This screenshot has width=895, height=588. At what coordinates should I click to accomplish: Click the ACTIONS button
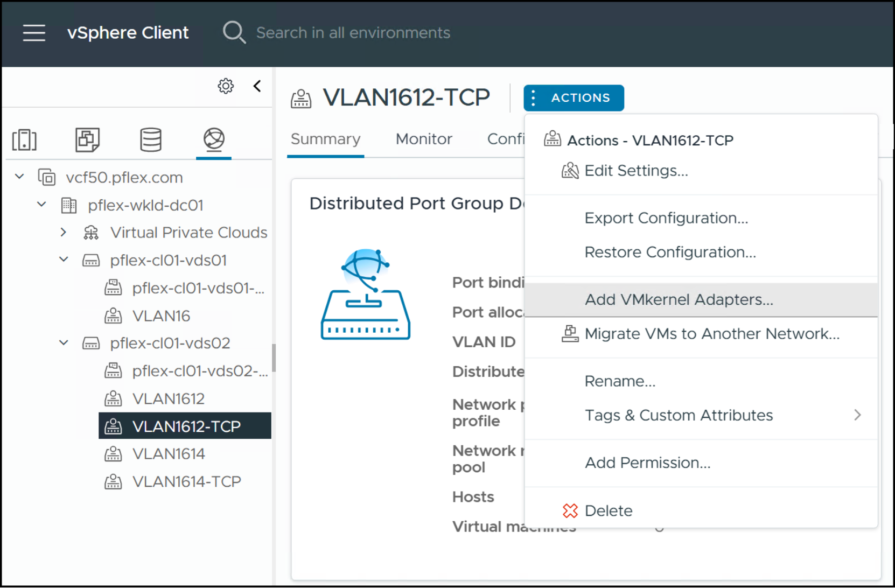click(x=574, y=98)
